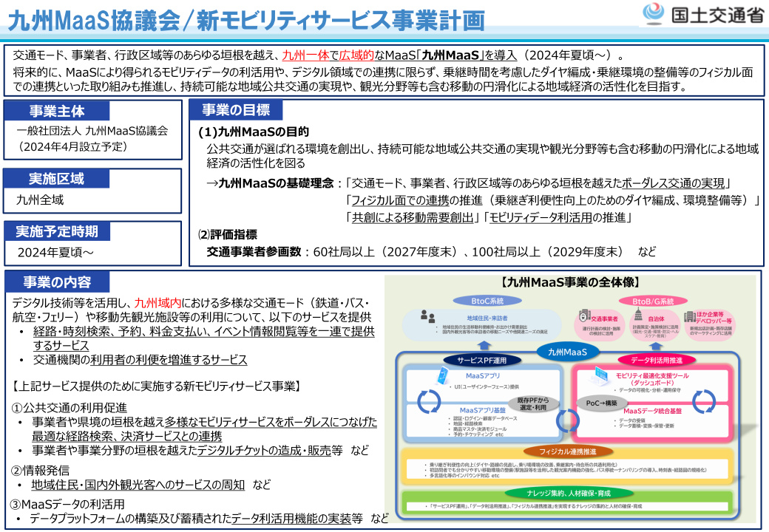Click the underlined データ利活用機能の実装 text

(x=291, y=518)
